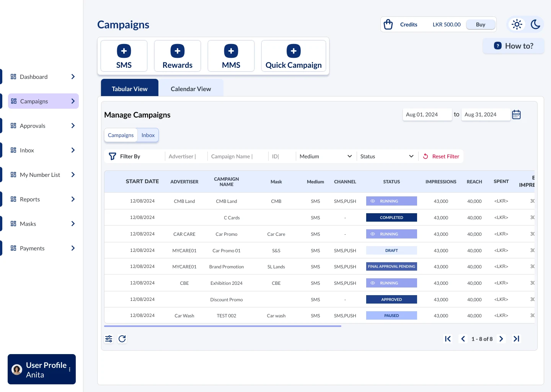Screen dimensions: 551x392
Task: Click the MMS plus icon
Action: click(x=231, y=51)
